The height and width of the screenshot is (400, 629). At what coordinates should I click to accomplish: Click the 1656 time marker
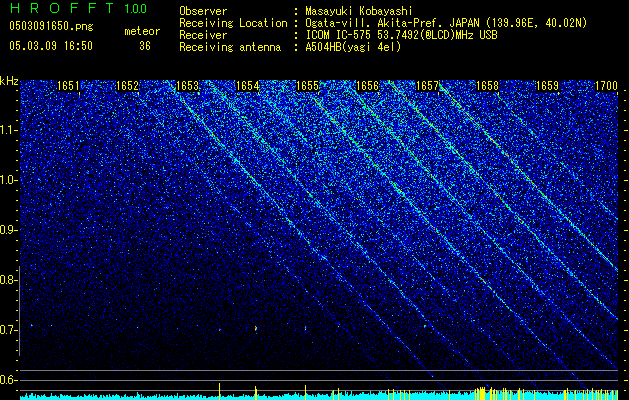click(x=367, y=86)
